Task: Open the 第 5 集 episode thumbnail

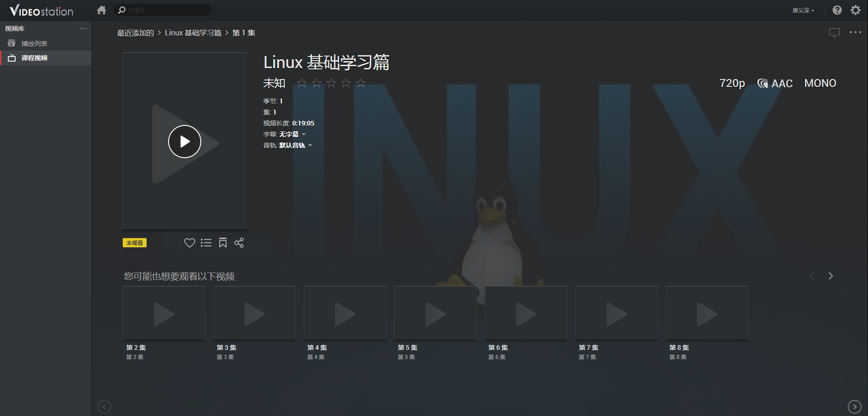Action: pos(435,313)
